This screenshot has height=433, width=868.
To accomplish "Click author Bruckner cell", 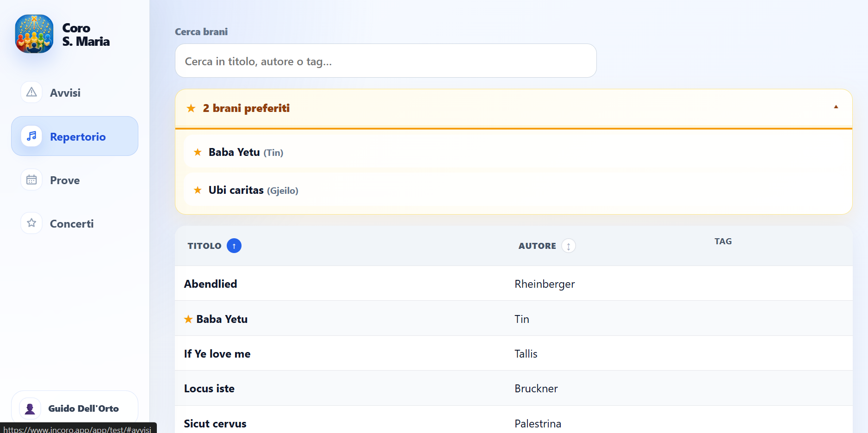I will coord(536,388).
